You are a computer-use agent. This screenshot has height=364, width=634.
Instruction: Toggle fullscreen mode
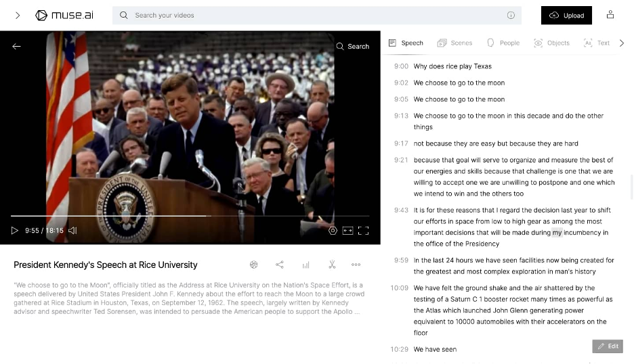pyautogui.click(x=364, y=231)
